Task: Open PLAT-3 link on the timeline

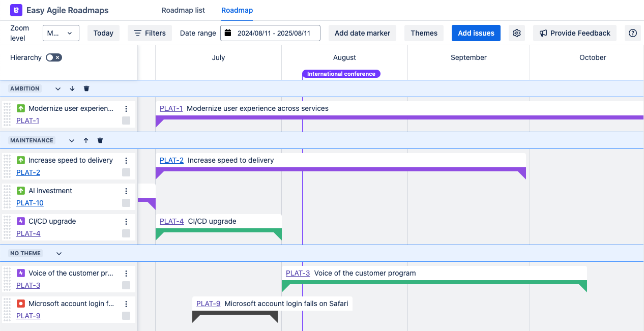Action: pyautogui.click(x=298, y=273)
